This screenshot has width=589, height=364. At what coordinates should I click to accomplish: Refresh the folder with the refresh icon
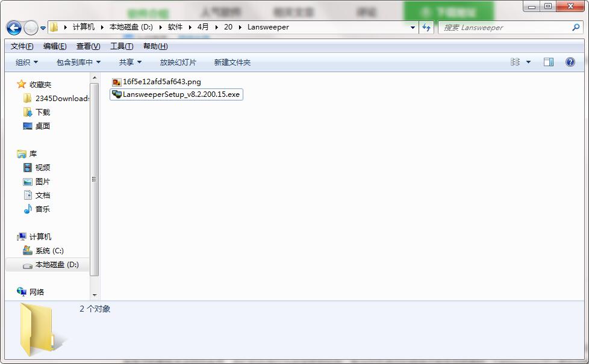click(x=426, y=28)
